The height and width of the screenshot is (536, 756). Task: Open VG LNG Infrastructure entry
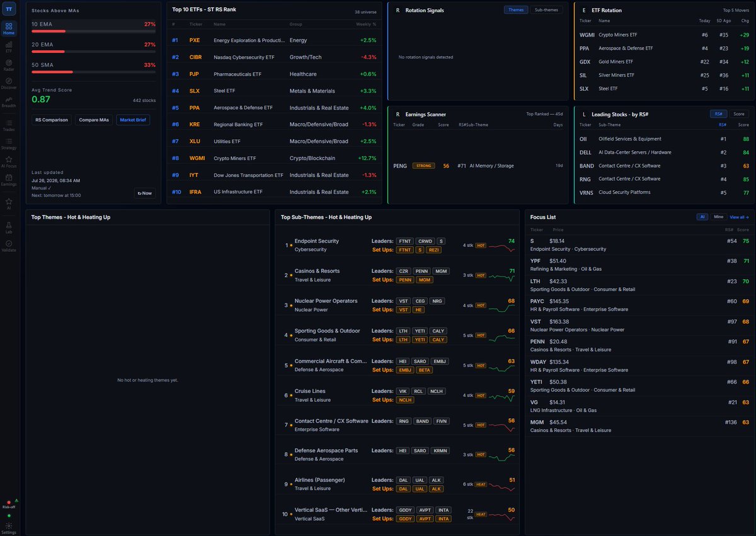[639, 406]
